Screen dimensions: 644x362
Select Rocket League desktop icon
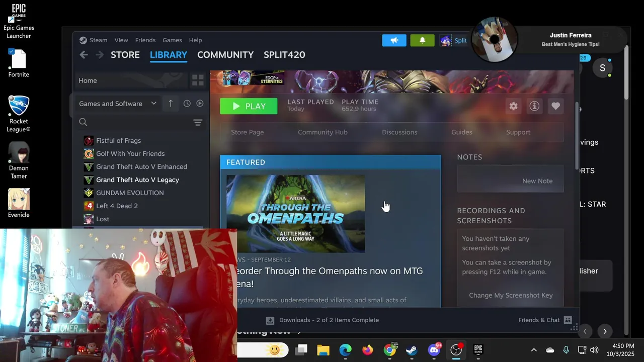[x=19, y=114]
